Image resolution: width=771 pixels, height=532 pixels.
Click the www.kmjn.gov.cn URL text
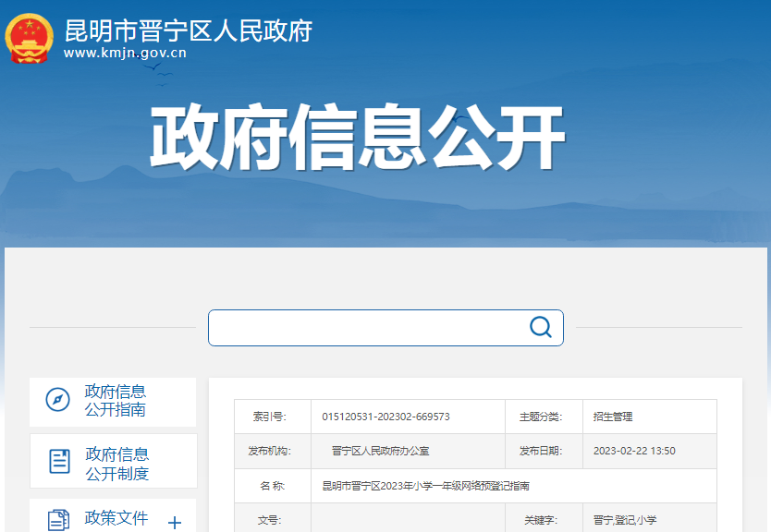click(125, 53)
